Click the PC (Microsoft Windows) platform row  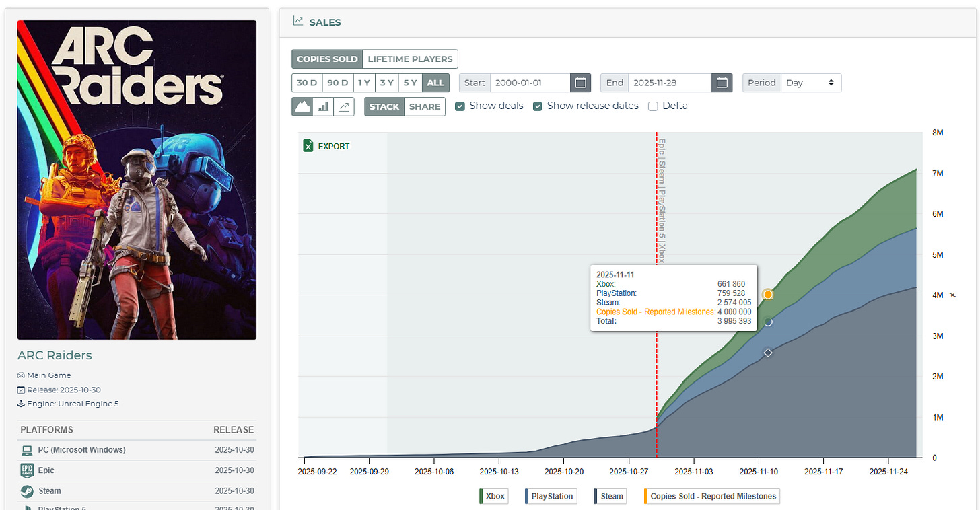pos(137,449)
